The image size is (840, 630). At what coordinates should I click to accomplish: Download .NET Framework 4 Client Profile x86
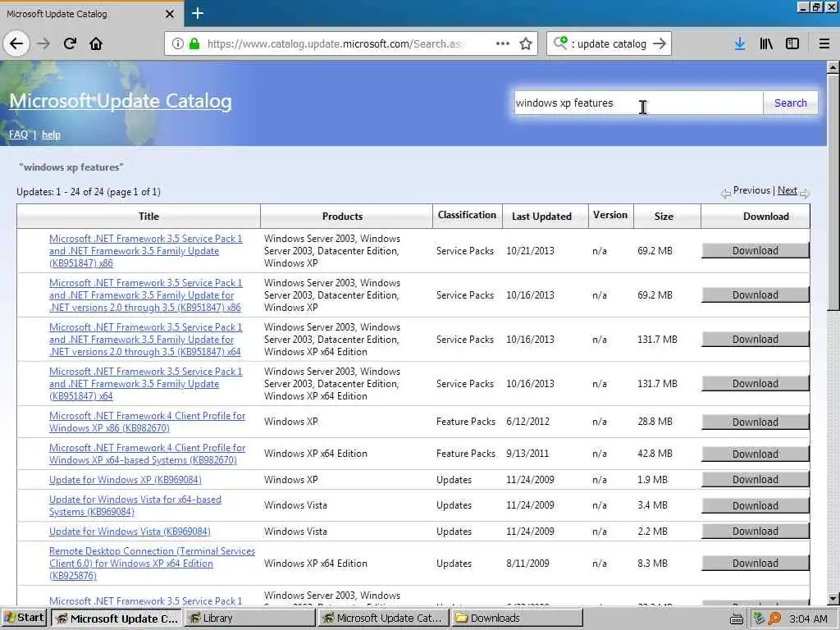point(756,422)
